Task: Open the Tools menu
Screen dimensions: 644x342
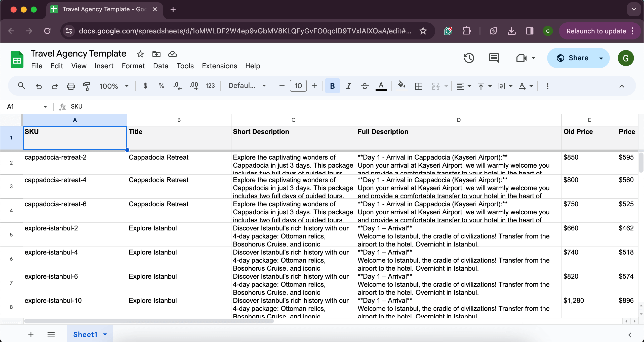Action: pyautogui.click(x=185, y=66)
